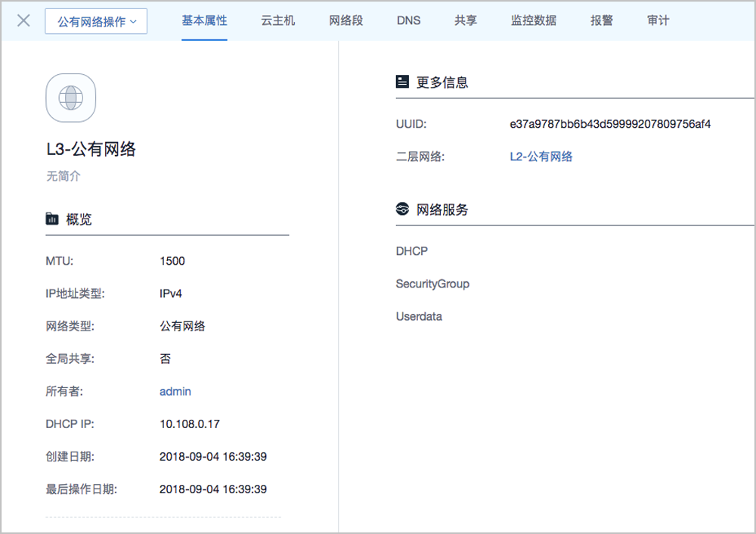The image size is (756, 534).
Task: View the 监控数据 tab
Action: pyautogui.click(x=533, y=20)
